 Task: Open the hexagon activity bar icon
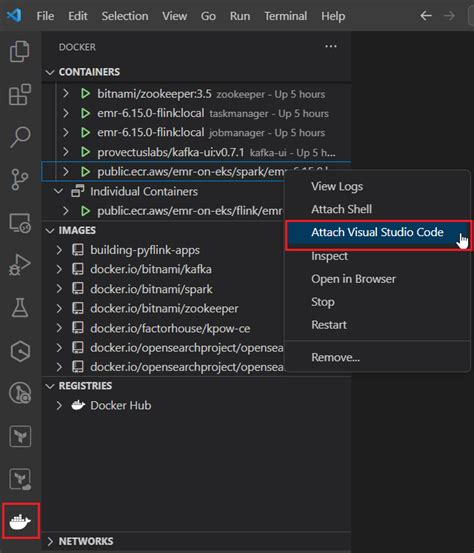pos(20,351)
